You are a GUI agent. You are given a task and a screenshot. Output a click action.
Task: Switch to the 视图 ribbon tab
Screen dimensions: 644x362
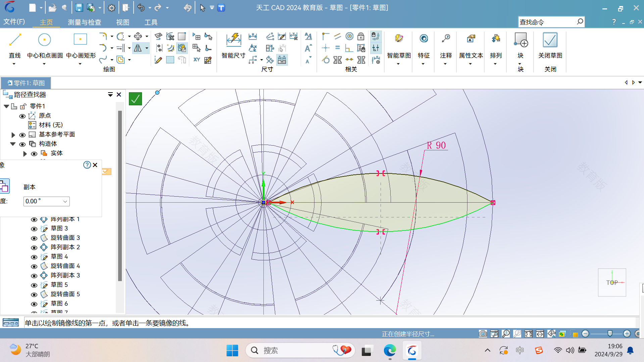point(122,22)
